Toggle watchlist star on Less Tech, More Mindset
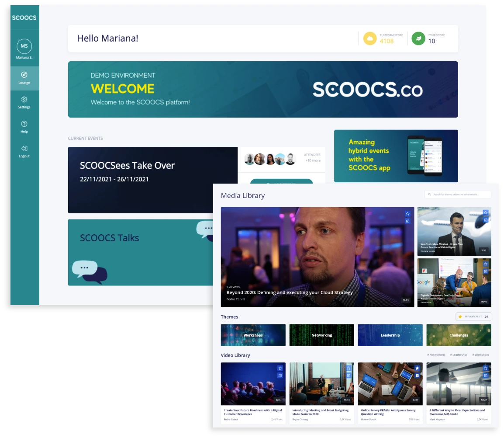Screen dimensions: 504x438 (x=486, y=212)
